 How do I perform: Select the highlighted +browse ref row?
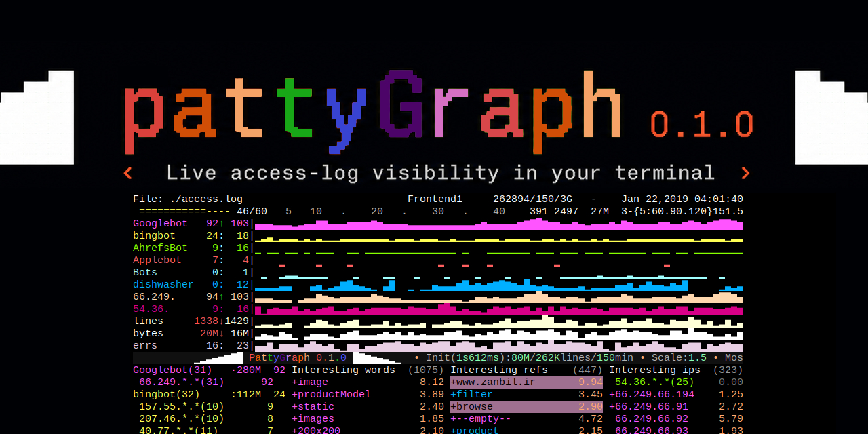pos(526,407)
